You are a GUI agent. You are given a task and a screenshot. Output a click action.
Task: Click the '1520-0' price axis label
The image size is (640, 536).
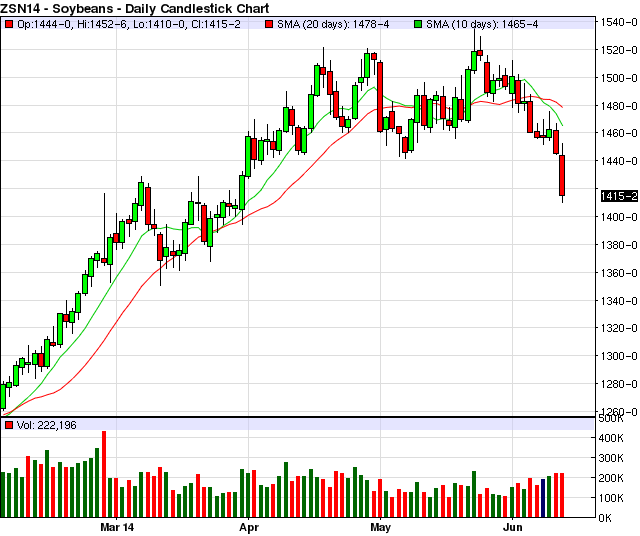point(619,50)
